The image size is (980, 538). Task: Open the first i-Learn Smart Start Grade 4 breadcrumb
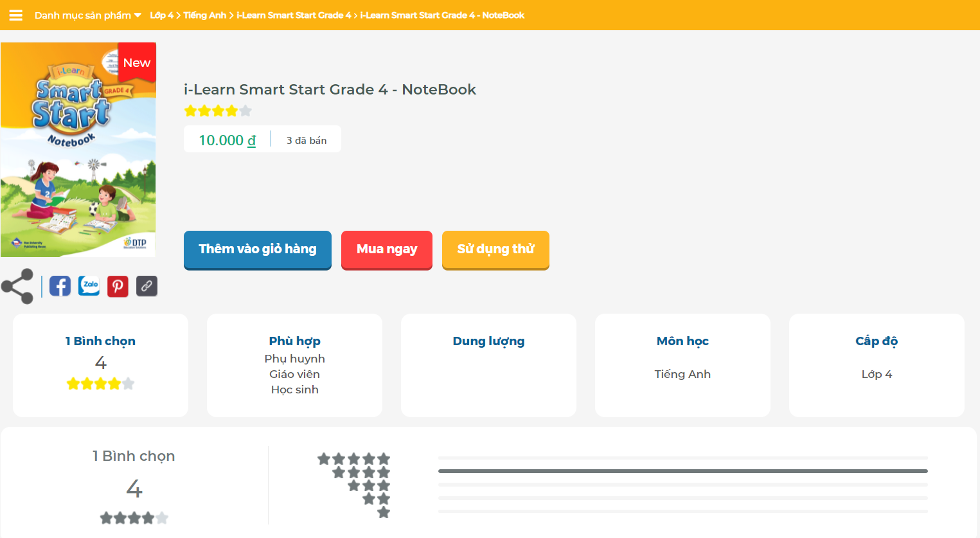coord(294,15)
